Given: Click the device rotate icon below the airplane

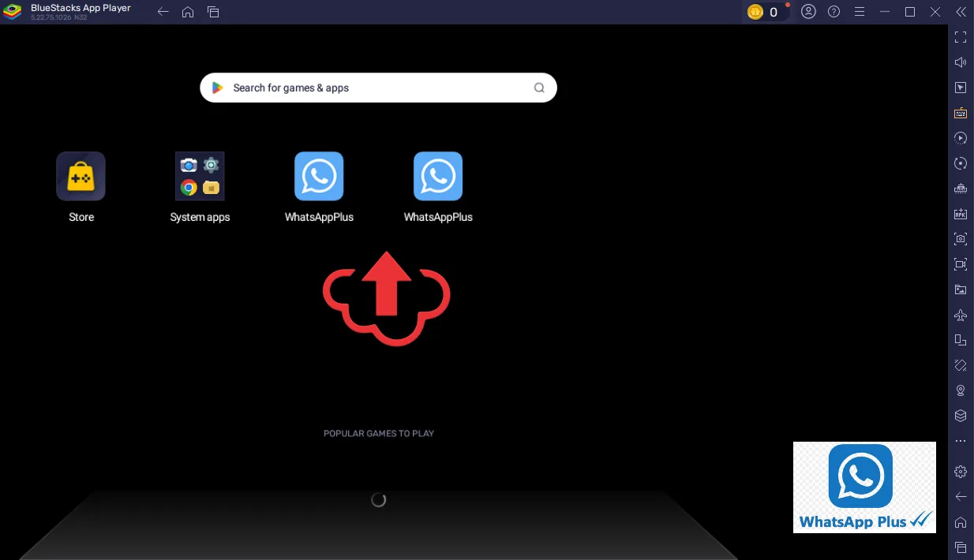Looking at the screenshot, I should tap(961, 340).
